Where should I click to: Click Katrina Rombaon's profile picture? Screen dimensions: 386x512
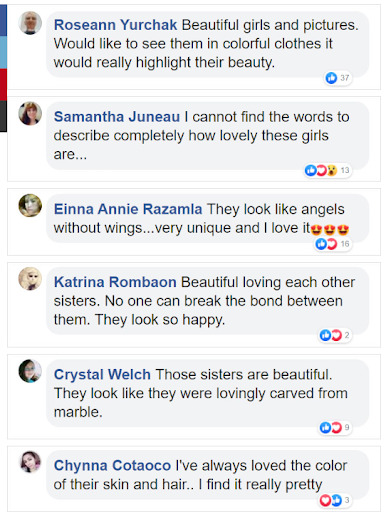[x=30, y=279]
